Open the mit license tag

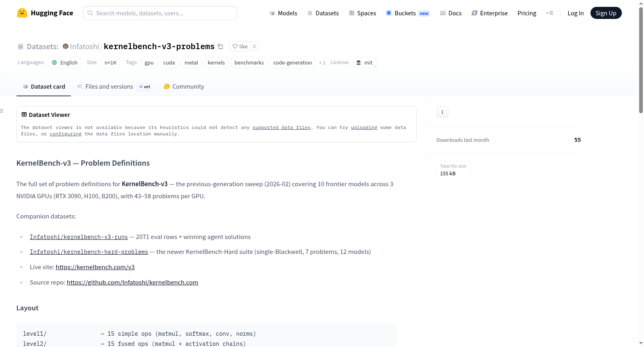click(365, 62)
